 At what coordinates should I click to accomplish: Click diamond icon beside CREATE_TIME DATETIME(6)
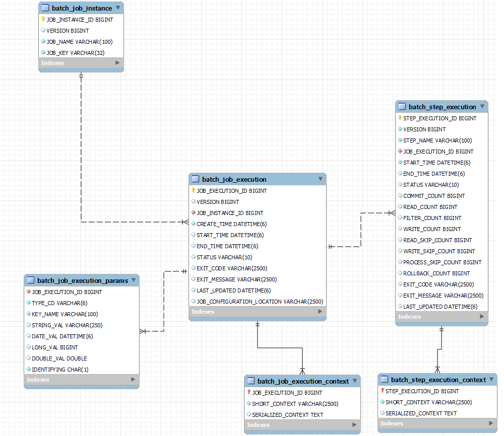(x=193, y=224)
